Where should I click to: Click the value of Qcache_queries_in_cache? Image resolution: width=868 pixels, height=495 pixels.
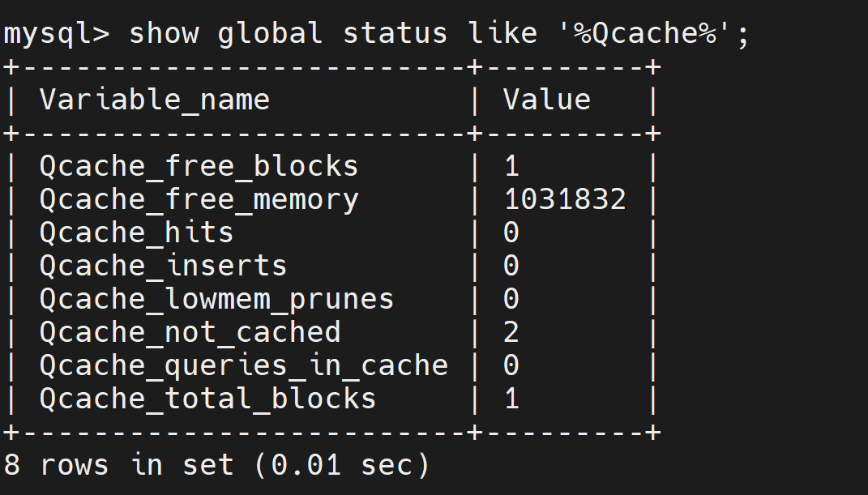511,366
